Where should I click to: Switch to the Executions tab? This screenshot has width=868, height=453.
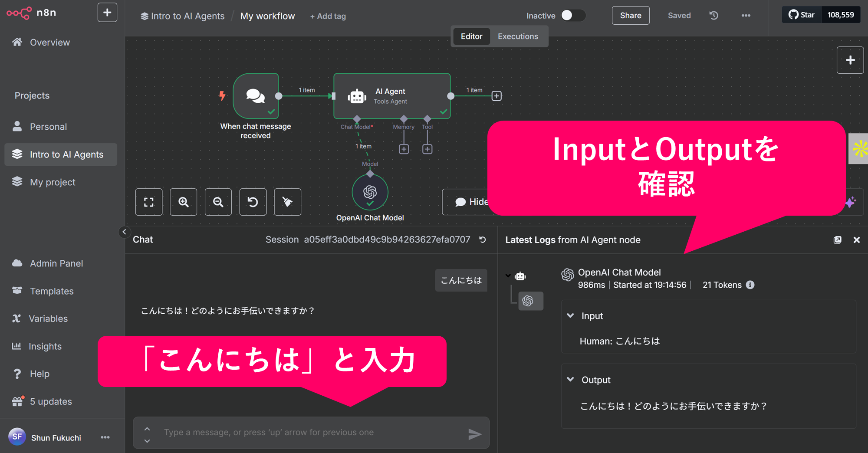(x=518, y=36)
